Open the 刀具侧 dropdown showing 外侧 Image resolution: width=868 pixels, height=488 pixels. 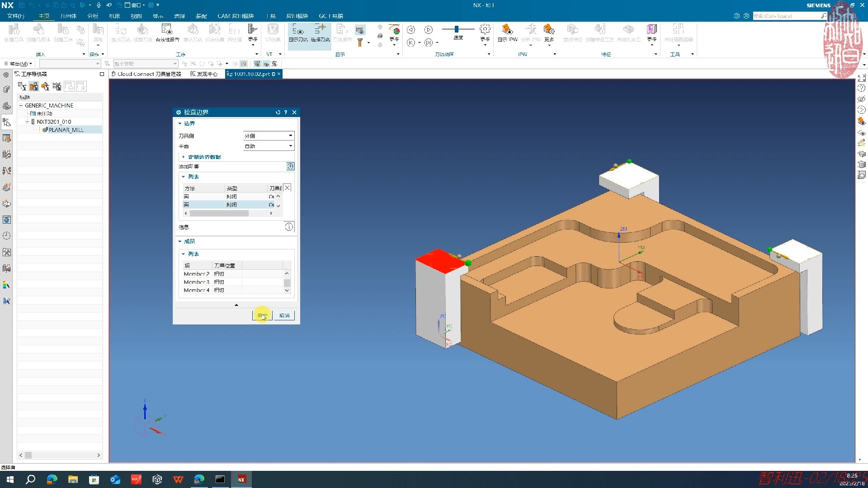point(269,136)
